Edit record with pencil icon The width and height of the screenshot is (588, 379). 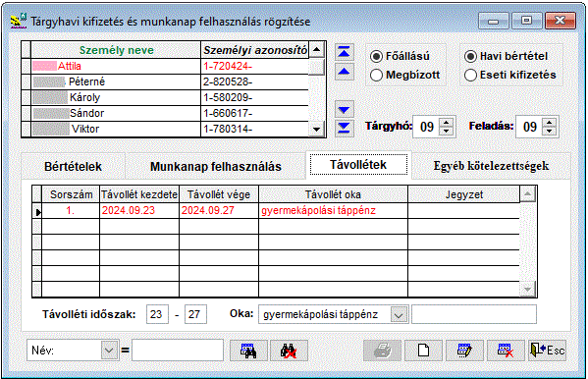point(464,351)
